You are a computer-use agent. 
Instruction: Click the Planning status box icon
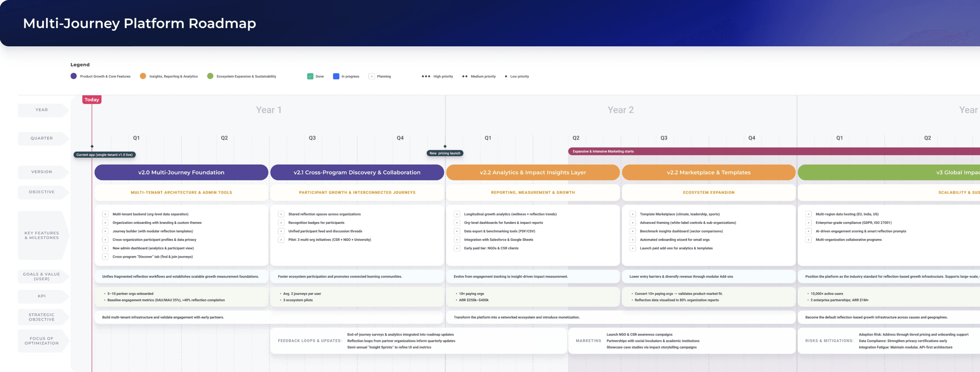pos(372,76)
